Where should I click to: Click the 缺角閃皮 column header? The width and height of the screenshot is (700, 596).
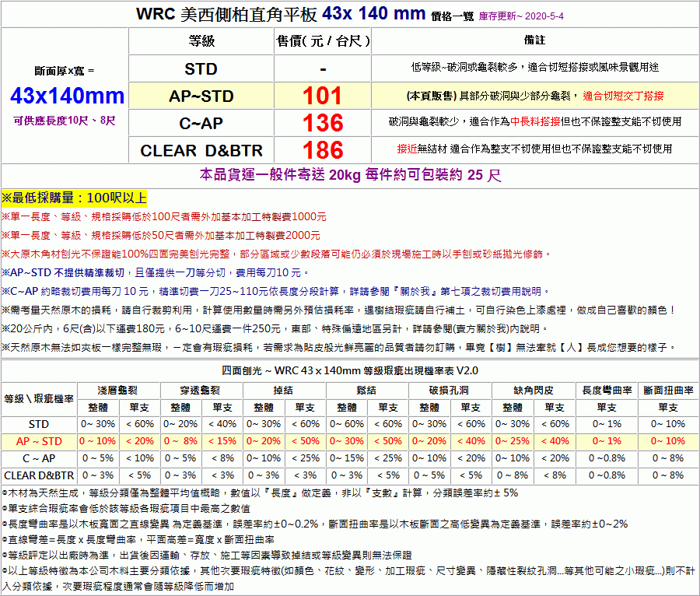(x=534, y=390)
